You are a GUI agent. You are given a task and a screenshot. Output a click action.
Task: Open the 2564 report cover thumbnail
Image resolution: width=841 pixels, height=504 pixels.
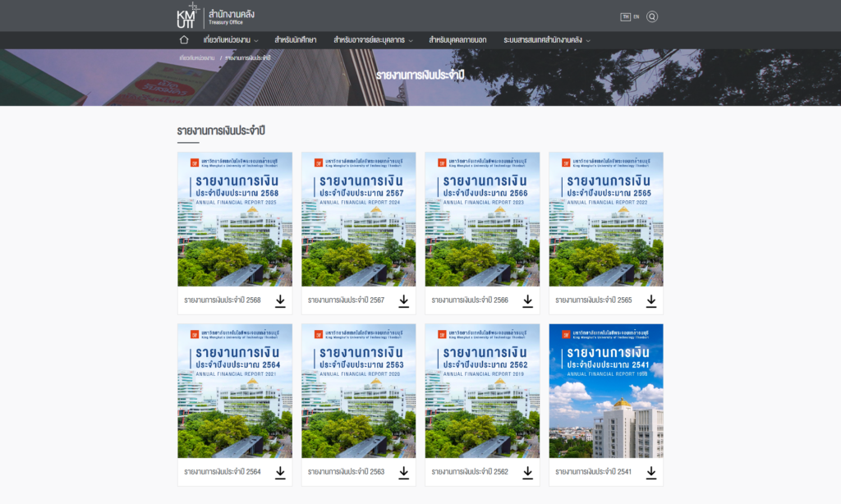pyautogui.click(x=235, y=391)
